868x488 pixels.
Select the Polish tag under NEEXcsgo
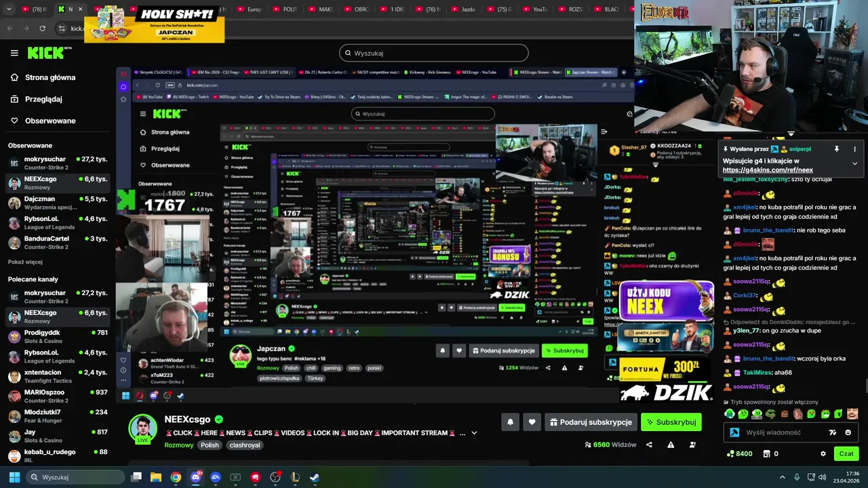(x=210, y=445)
